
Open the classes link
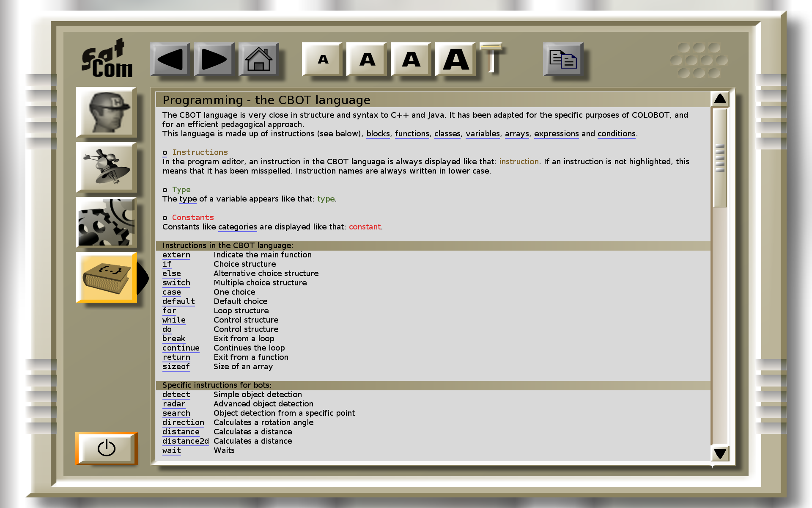click(x=447, y=134)
